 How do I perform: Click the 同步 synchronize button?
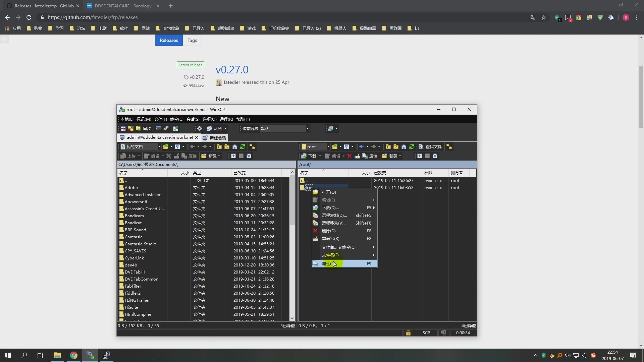(143, 128)
